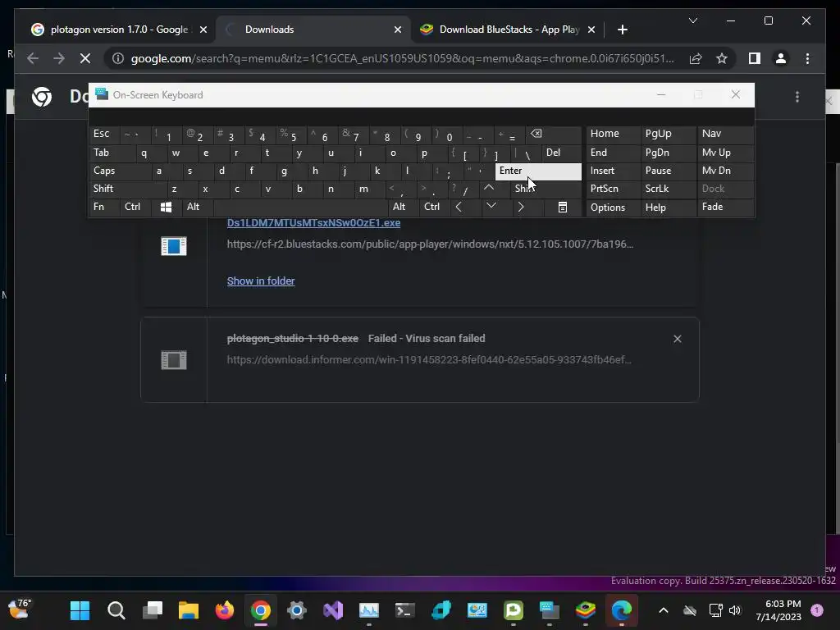Go back with Chrome's back arrow
The height and width of the screenshot is (630, 840).
coord(33,58)
